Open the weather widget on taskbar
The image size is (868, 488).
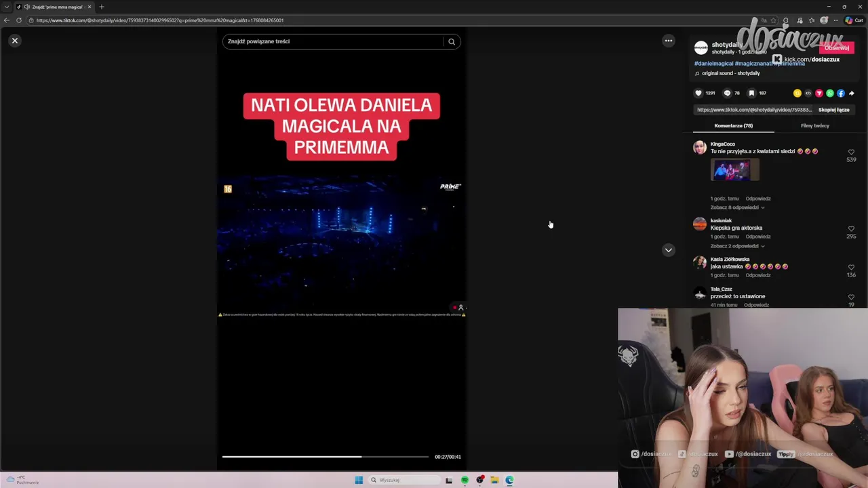pos(22,480)
